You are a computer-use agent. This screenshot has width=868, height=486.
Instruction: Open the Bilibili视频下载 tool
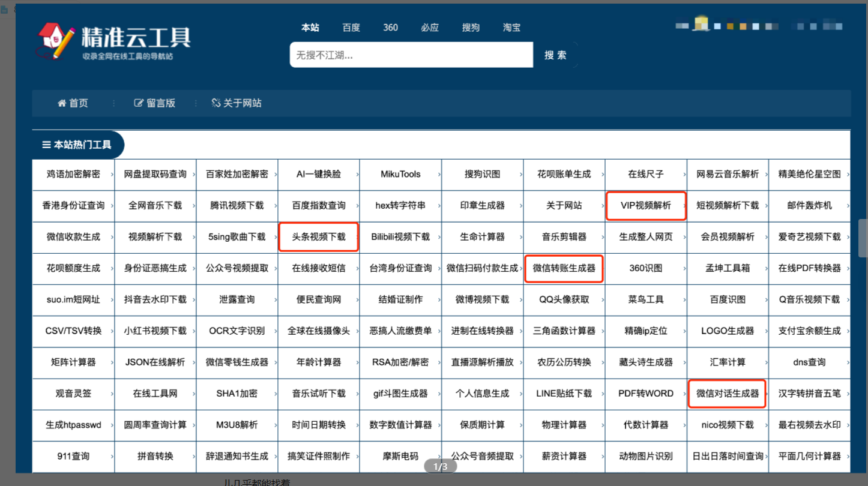pyautogui.click(x=400, y=236)
